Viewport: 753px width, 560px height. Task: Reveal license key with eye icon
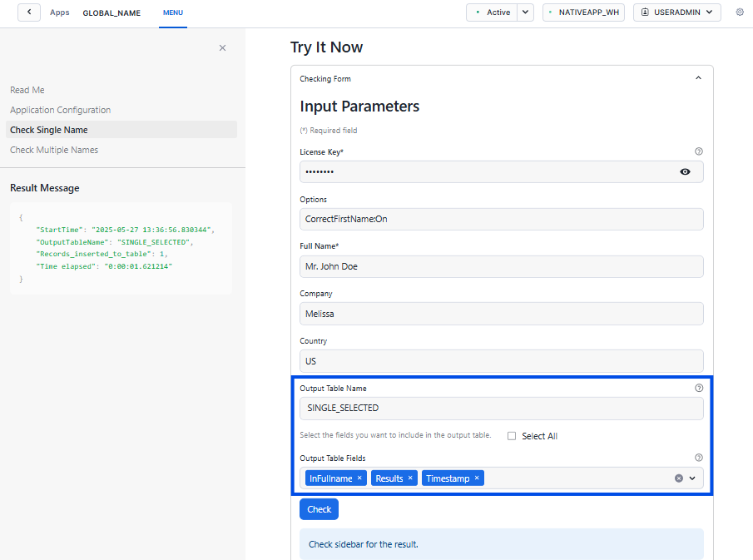pyautogui.click(x=685, y=171)
